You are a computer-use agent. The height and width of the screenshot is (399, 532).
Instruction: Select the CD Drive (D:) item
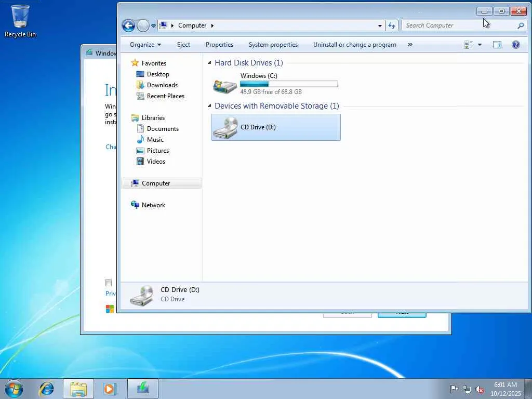point(275,127)
